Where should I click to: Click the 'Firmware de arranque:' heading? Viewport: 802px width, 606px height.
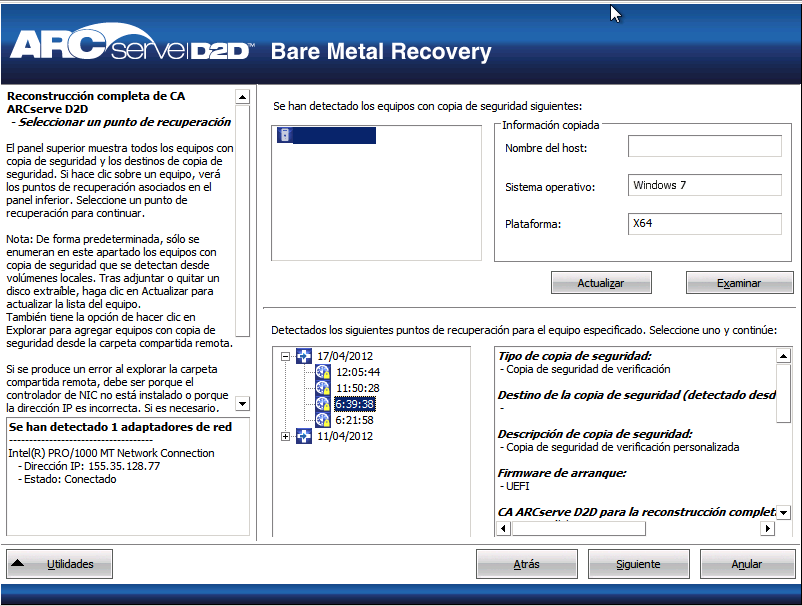(x=562, y=473)
